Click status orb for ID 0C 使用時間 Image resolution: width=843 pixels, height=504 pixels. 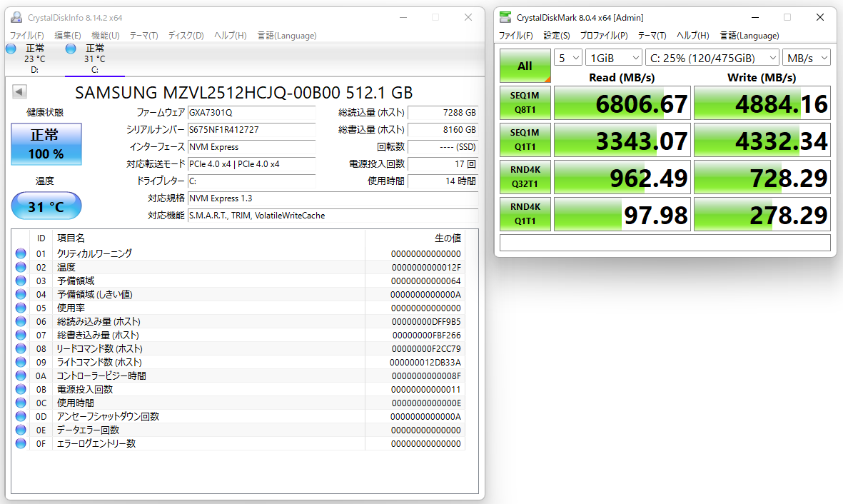(21, 403)
